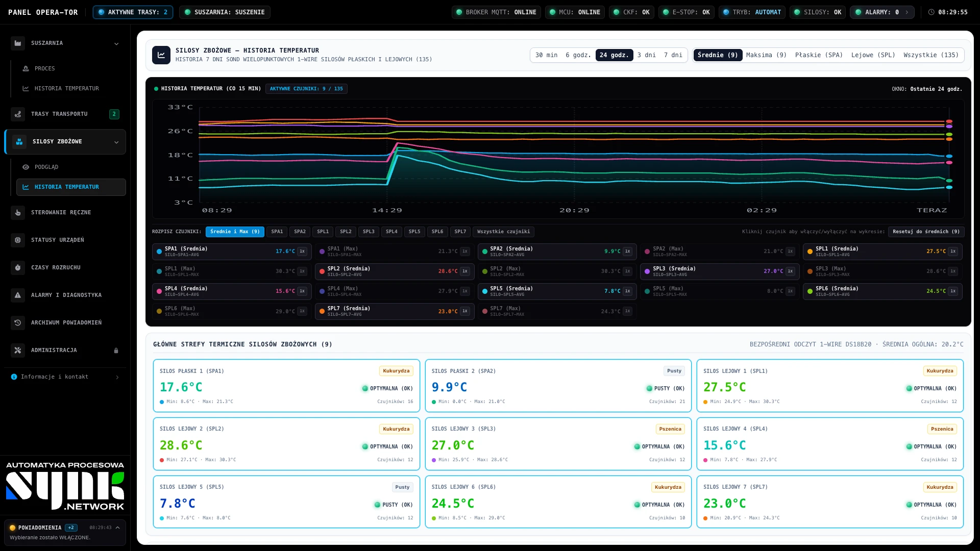Image resolution: width=980 pixels, height=551 pixels.
Task: Click Resetuj do średnich (9) button
Action: (x=926, y=232)
